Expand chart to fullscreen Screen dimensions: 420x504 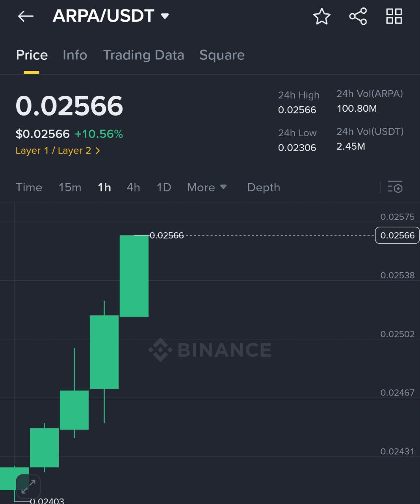click(28, 486)
